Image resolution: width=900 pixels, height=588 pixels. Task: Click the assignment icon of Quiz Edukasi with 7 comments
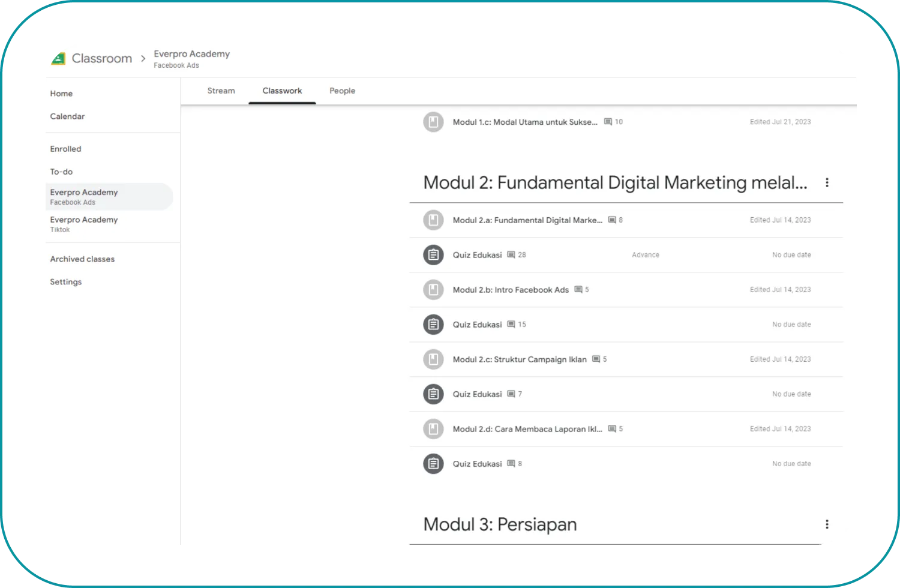(x=433, y=394)
